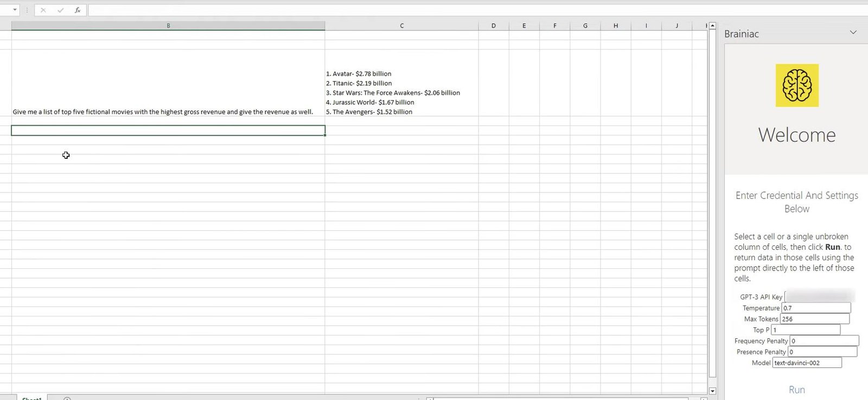Image resolution: width=868 pixels, height=400 pixels.
Task: Click the Insert Function fx icon
Action: (78, 10)
